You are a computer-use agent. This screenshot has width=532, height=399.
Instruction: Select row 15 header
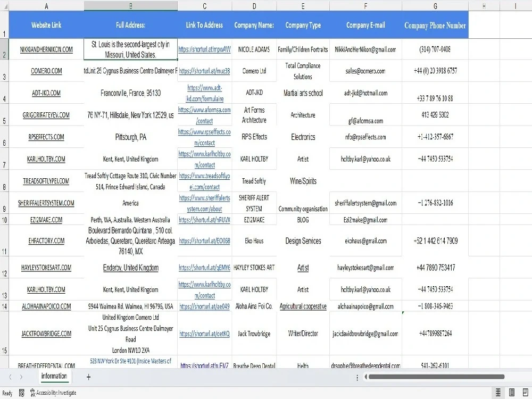pos(4,334)
